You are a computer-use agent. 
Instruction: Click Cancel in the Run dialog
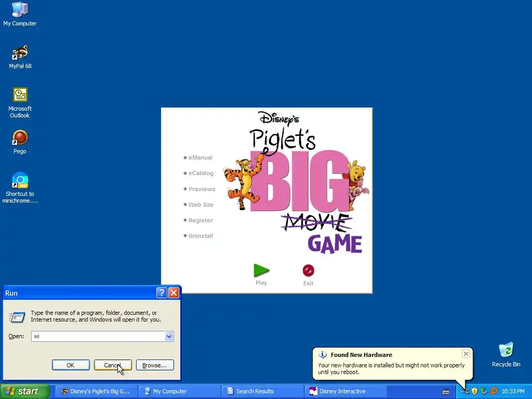(x=113, y=365)
